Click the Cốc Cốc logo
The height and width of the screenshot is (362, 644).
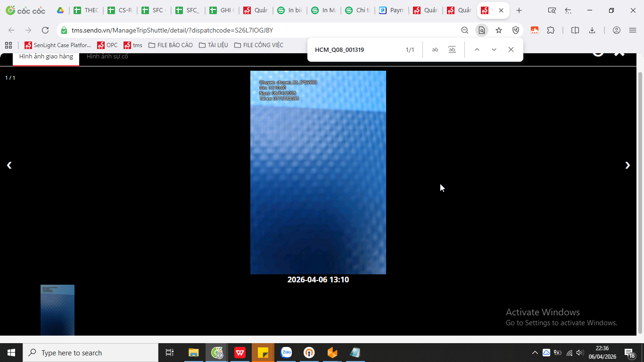[x=25, y=10]
